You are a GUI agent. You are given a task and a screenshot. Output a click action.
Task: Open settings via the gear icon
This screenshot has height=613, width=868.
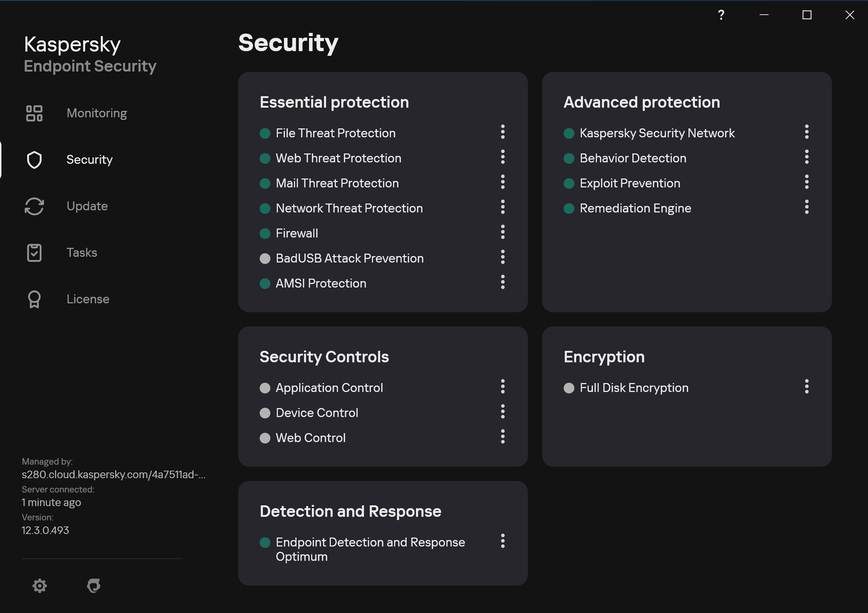39,585
